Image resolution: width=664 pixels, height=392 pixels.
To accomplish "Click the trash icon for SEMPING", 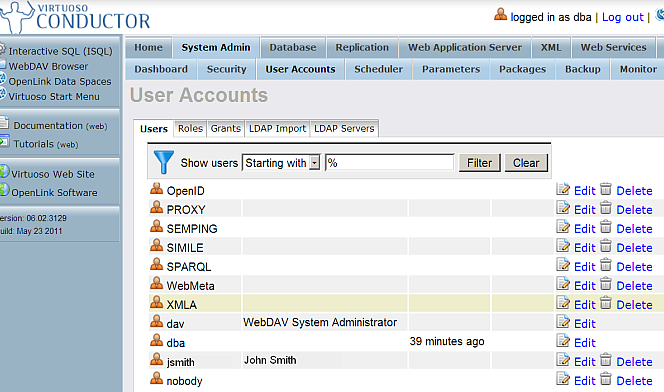I will point(606,227).
